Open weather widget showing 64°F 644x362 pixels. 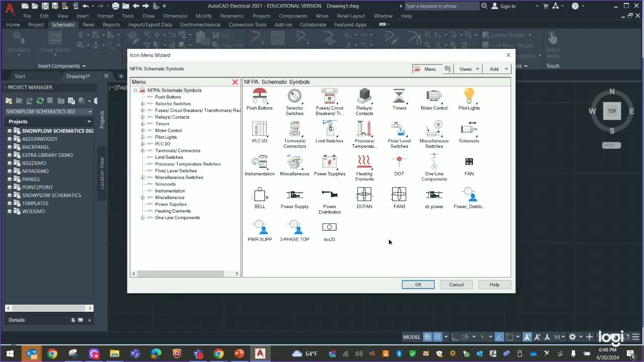point(305,354)
